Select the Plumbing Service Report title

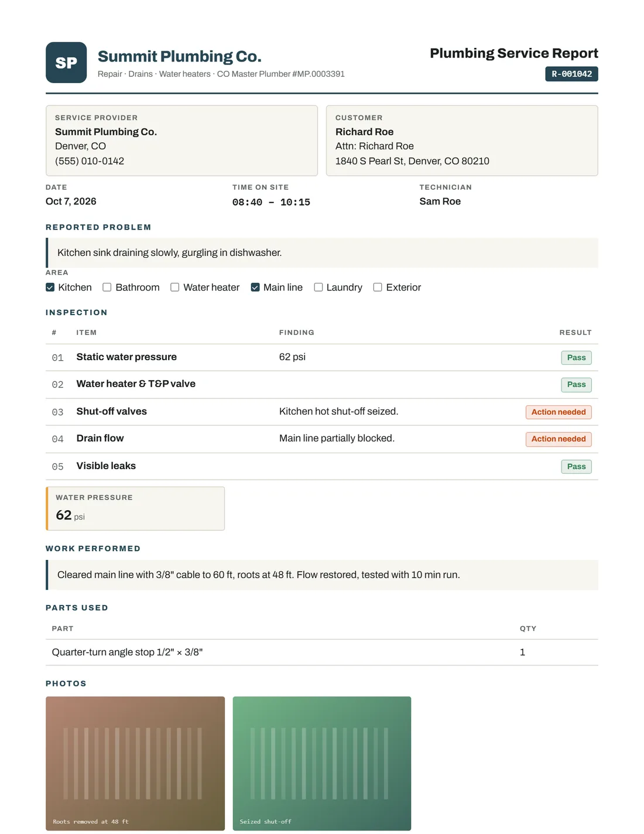514,53
